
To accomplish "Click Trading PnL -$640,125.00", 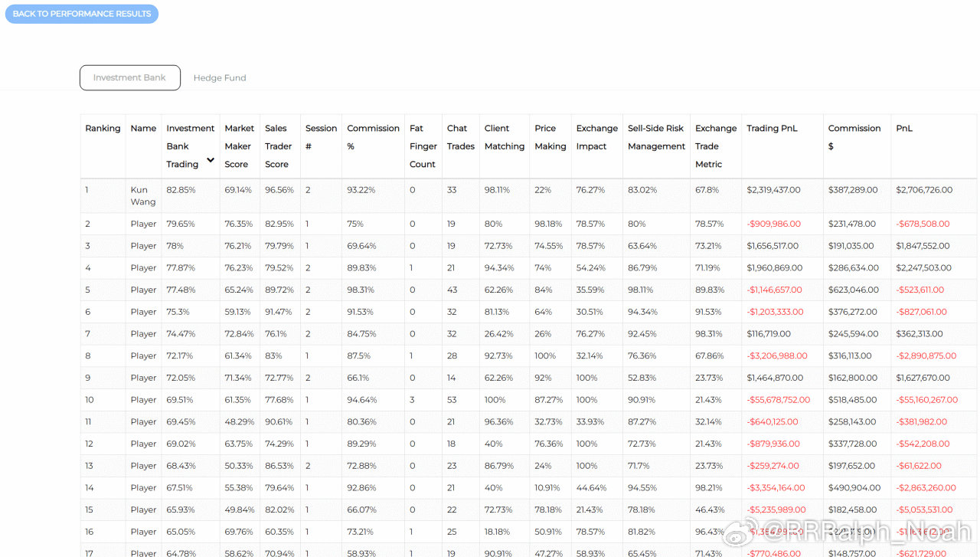I will [772, 422].
